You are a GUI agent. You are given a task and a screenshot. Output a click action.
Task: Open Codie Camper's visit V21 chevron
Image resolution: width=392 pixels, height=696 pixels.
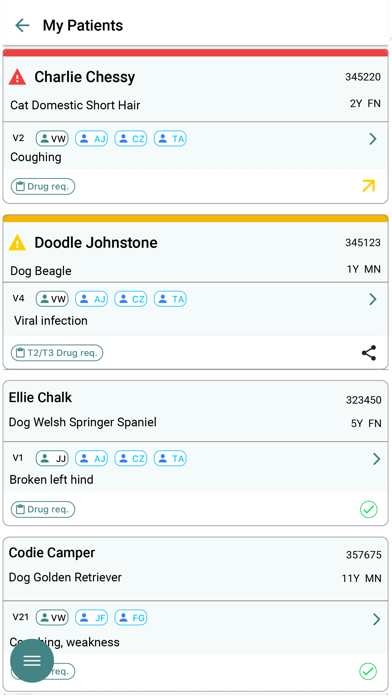pos(376,619)
